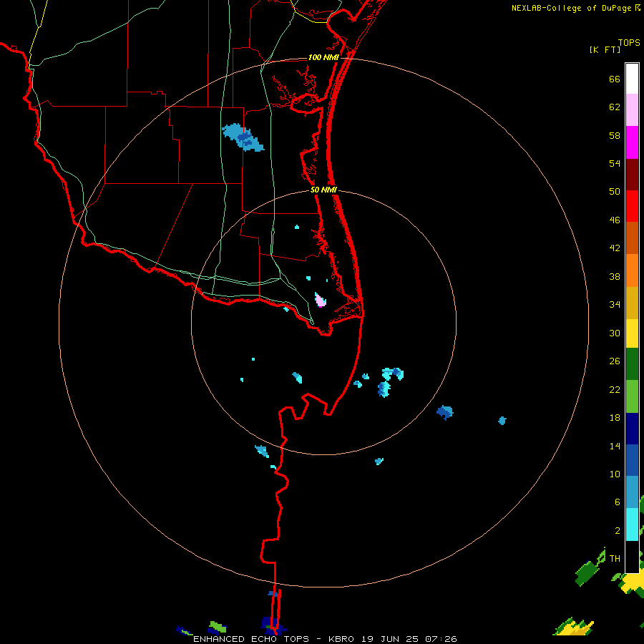Pick the dark orange legend swatch
Viewport: 644px width, 644px height.
[x=632, y=238]
